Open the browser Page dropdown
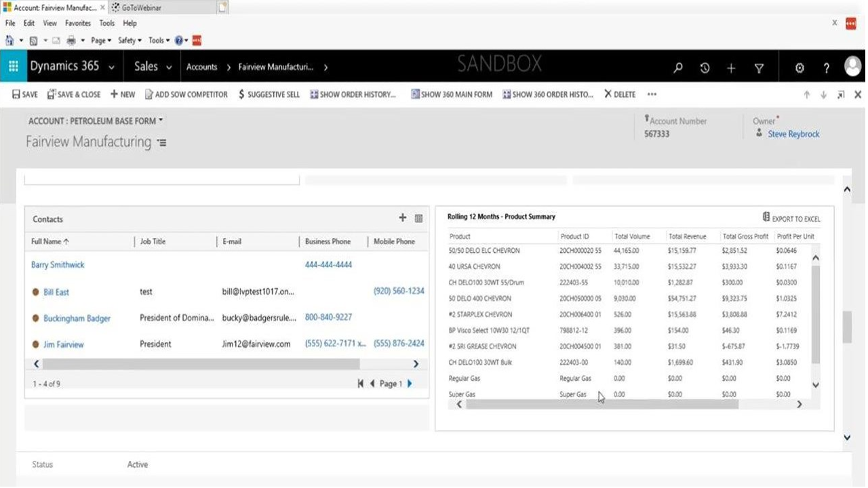Screen dimensions: 868x488 tap(101, 41)
